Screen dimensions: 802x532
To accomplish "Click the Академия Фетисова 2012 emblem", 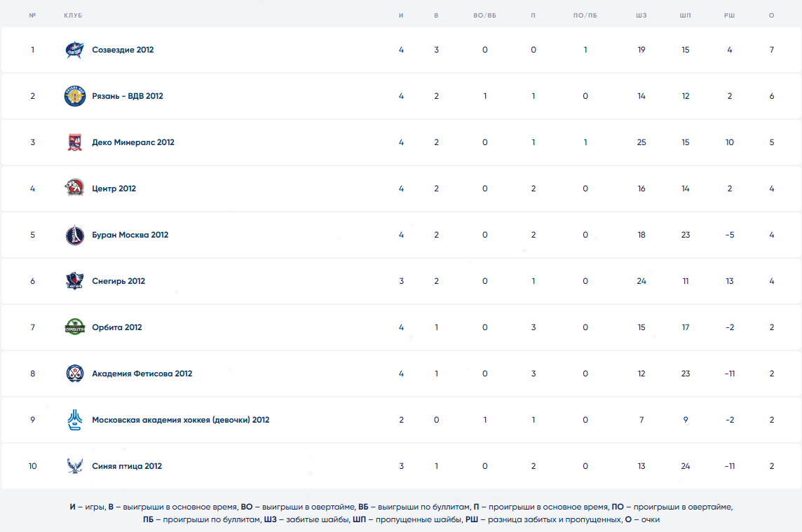I will click(x=74, y=374).
